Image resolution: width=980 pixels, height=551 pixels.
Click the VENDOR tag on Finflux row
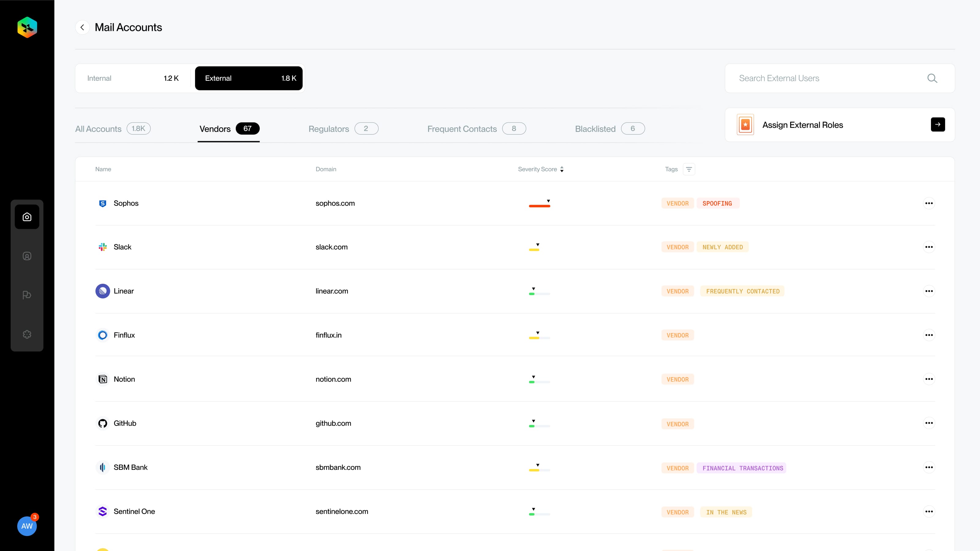[x=677, y=335]
